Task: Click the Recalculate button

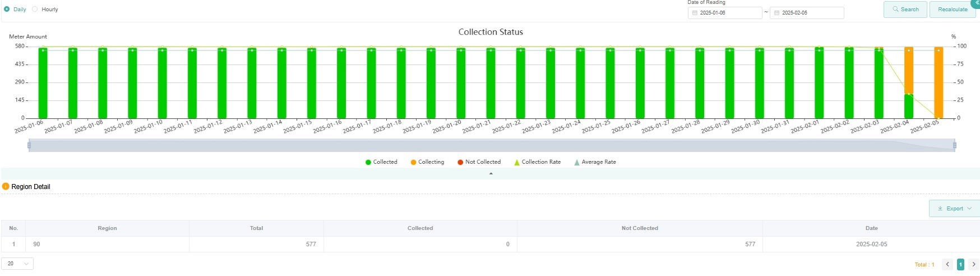Action: (x=952, y=10)
